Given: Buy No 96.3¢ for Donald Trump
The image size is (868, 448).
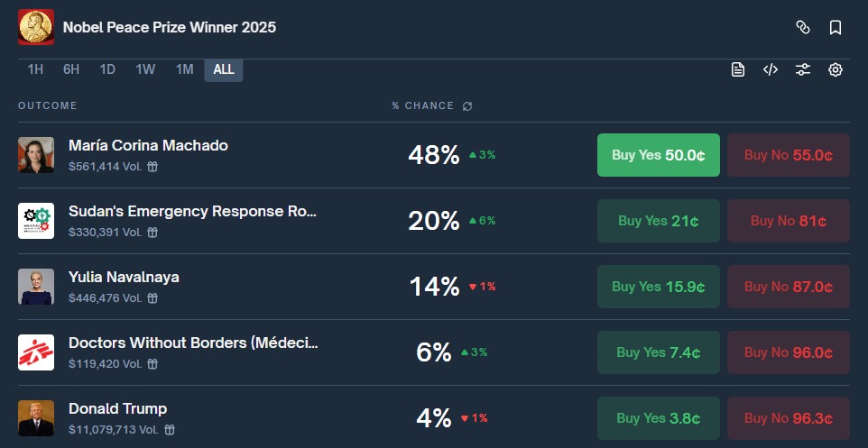Looking at the screenshot, I should click(x=789, y=418).
